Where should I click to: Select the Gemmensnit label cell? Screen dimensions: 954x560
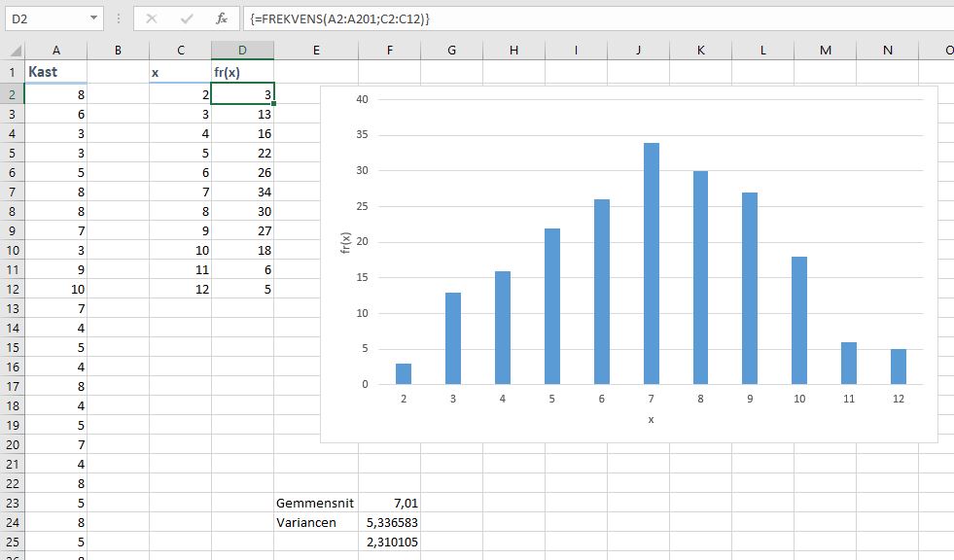(315, 503)
